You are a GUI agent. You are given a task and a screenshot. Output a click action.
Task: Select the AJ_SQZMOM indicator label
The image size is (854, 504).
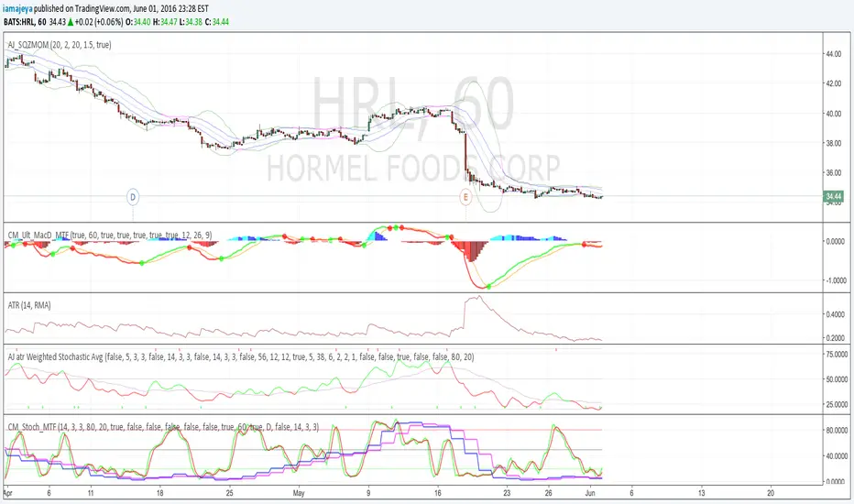click(x=60, y=45)
